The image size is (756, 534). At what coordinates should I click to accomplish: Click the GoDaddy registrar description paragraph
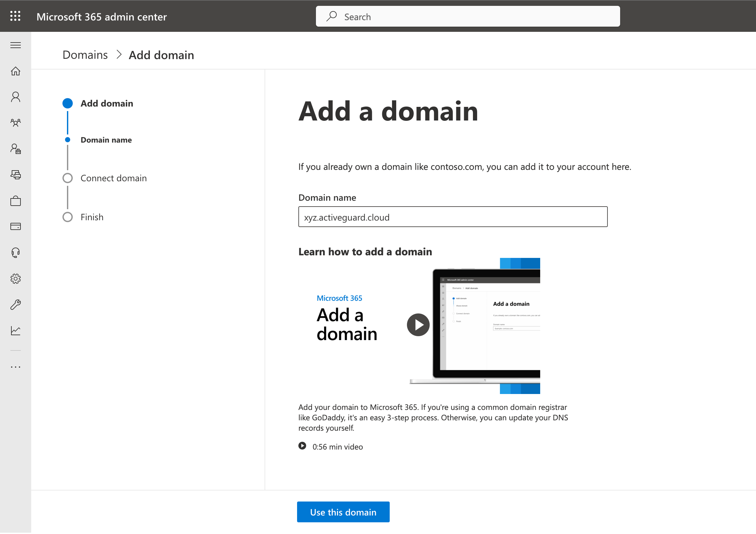(433, 418)
